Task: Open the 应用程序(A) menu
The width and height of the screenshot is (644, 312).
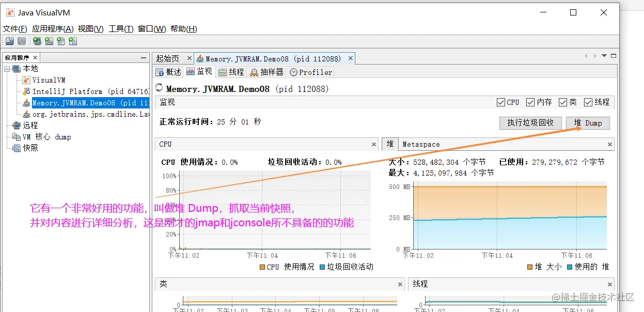Action: pyautogui.click(x=53, y=29)
